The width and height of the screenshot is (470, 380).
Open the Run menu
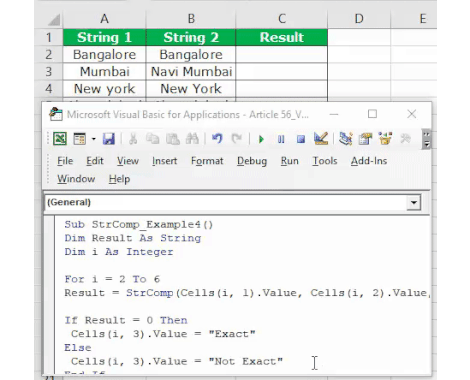pos(289,161)
